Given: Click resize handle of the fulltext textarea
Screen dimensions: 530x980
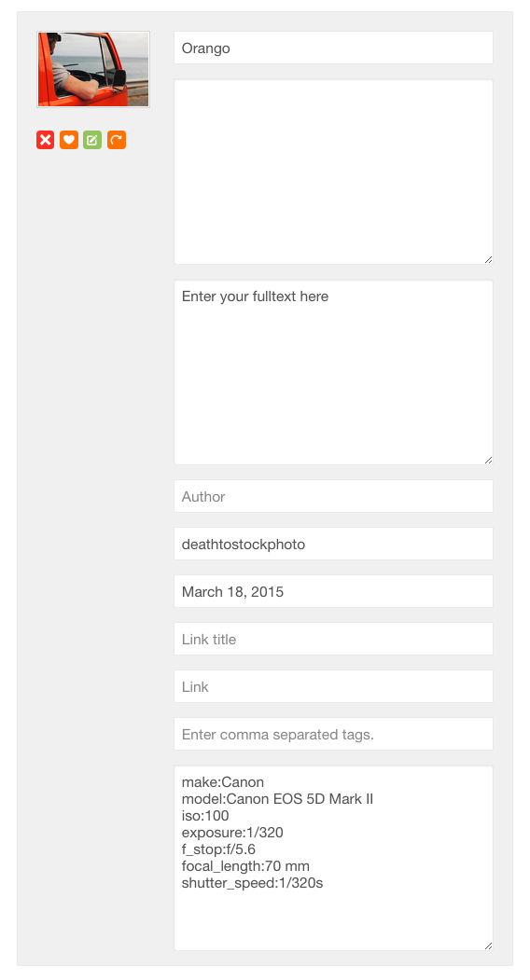Looking at the screenshot, I should [x=488, y=460].
